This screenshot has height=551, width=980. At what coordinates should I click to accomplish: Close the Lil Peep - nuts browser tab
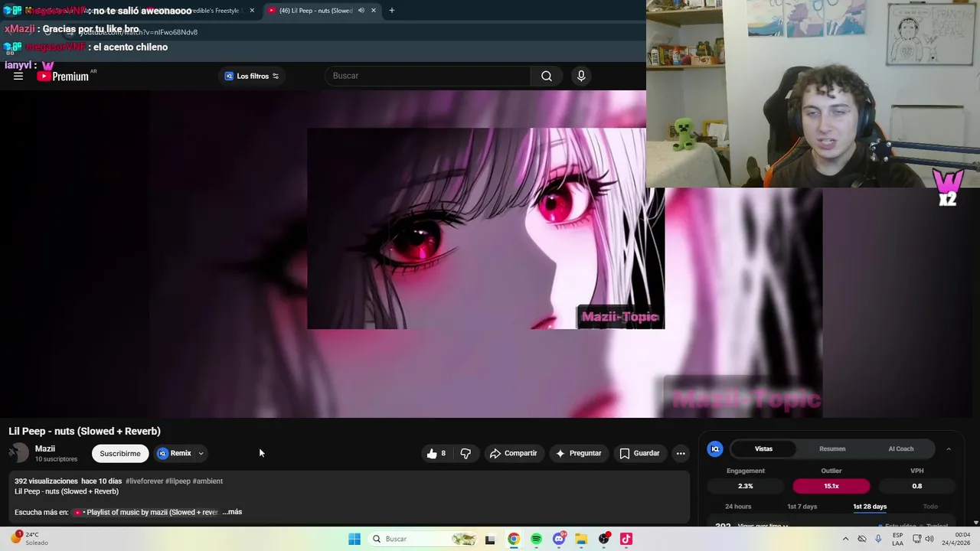click(x=374, y=11)
